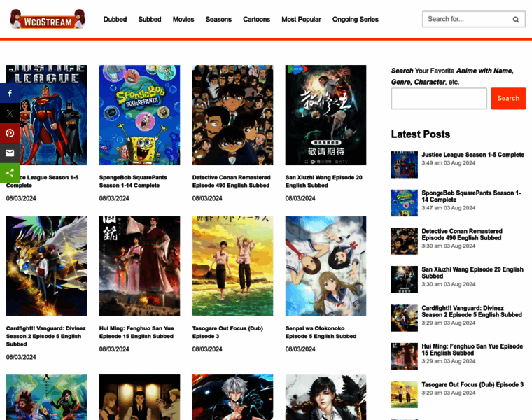Open the Justice League poster thumbnail
Screen dimensions: 532x420
[x=46, y=115]
